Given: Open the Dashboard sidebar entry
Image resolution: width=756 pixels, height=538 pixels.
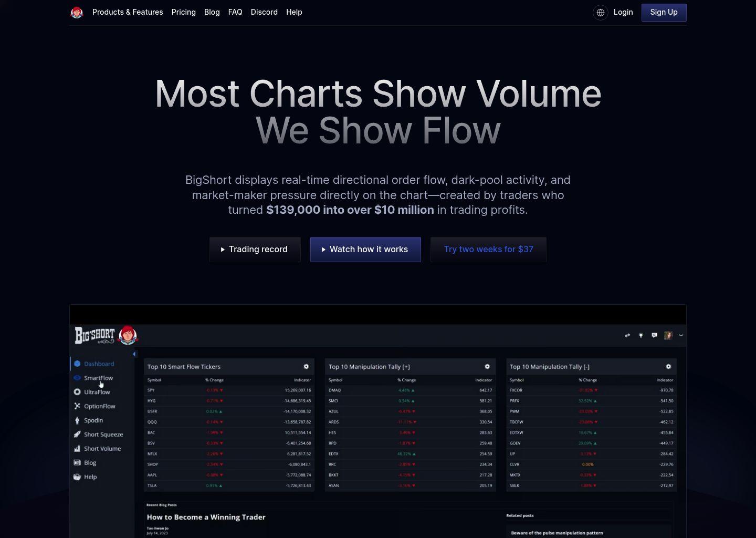Looking at the screenshot, I should click(x=99, y=364).
